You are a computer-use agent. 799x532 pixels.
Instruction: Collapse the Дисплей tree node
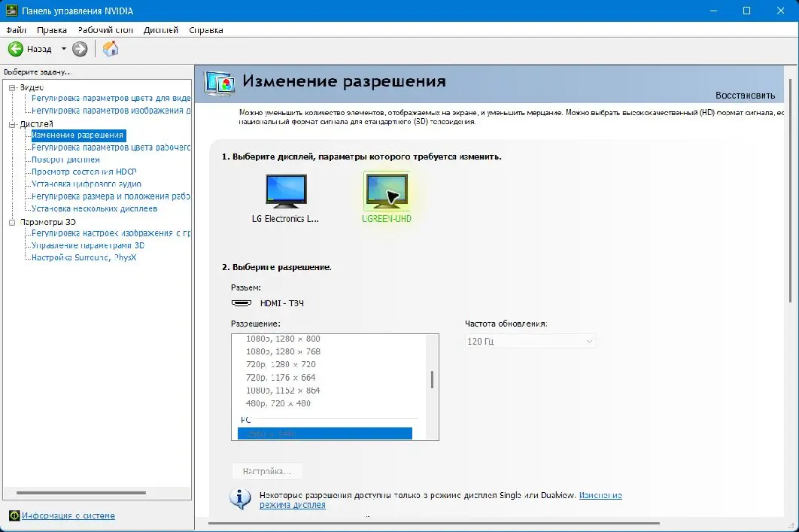click(x=13, y=124)
